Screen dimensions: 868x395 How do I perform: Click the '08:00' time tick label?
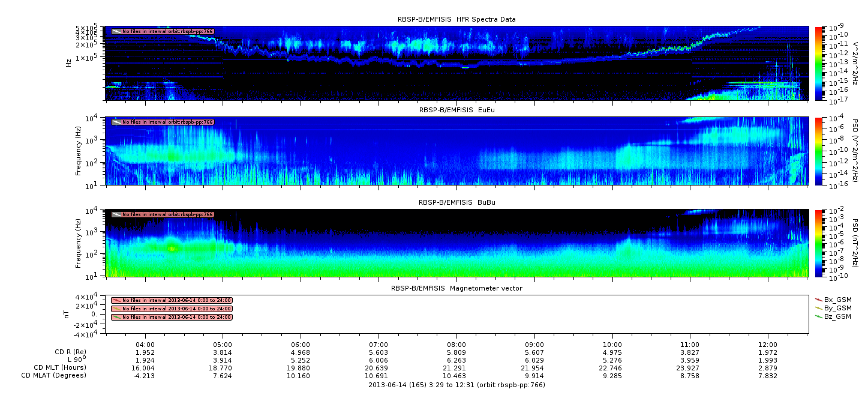[456, 345]
